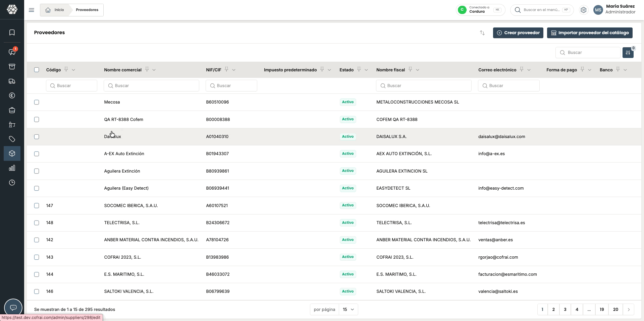
Task: Open the archive box sidebar icon
Action: coord(12,67)
